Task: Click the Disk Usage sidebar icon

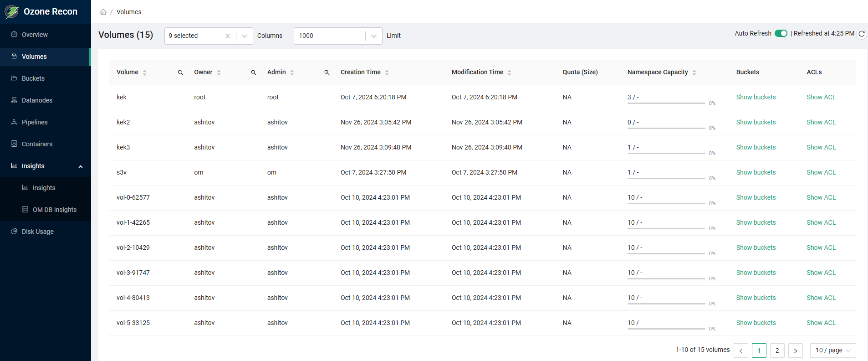Action: click(14, 232)
